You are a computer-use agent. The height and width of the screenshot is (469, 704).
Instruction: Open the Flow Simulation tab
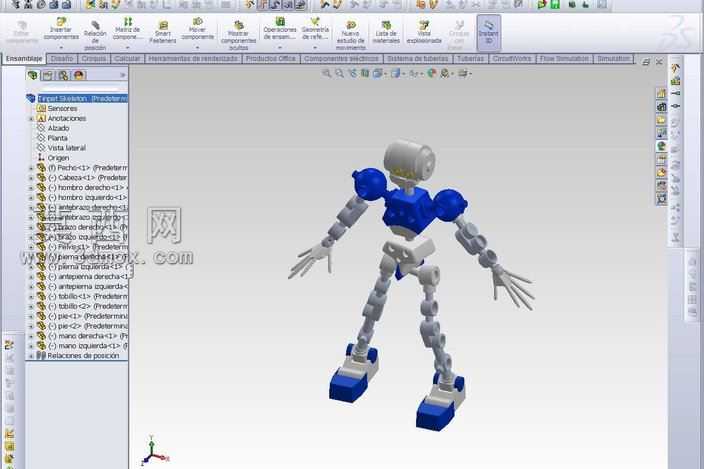click(x=564, y=59)
